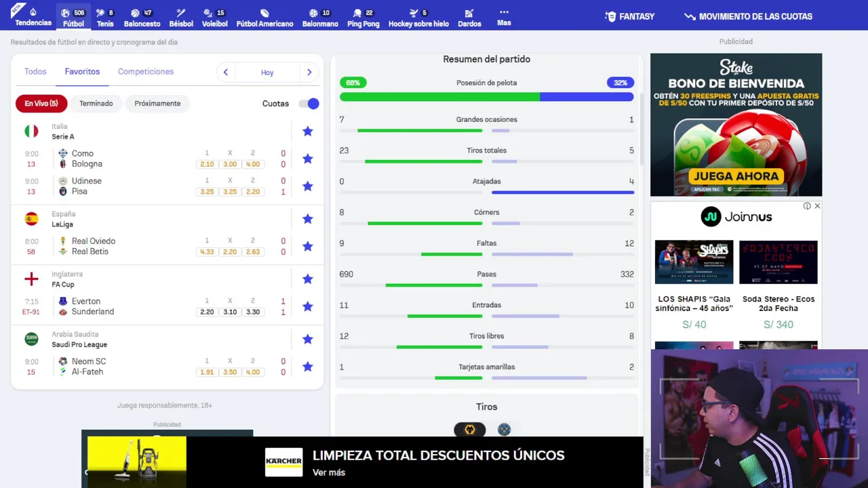The width and height of the screenshot is (868, 488).
Task: Open the Inglaterra flag icon for FA Cup
Action: (x=31, y=279)
